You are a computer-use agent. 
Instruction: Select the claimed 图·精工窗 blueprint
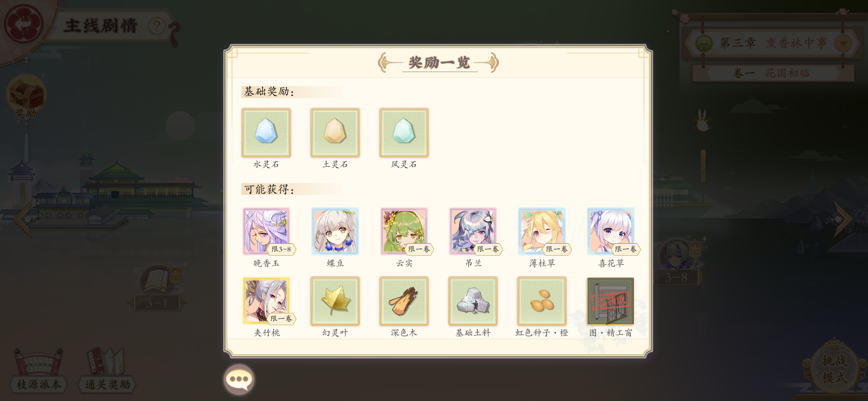[610, 301]
